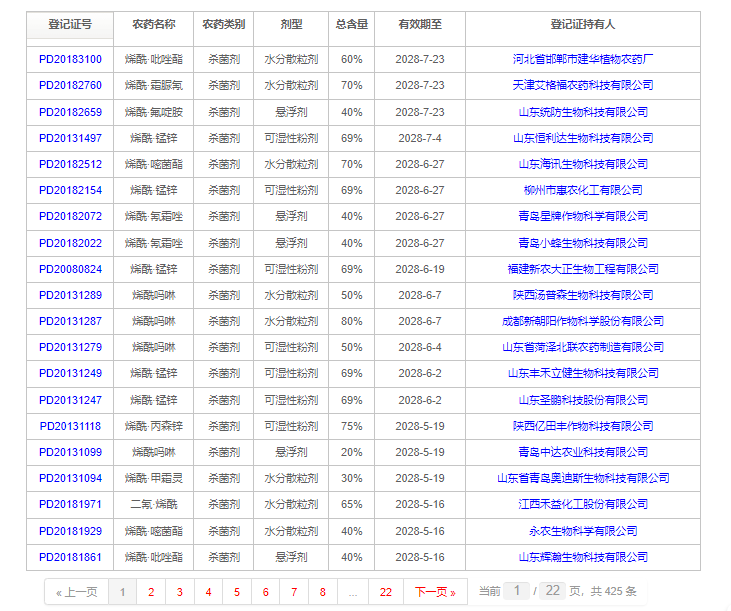This screenshot has width=731, height=611.
Task: Open holder 河北省邯郸市建华植物农药厂
Action: pyautogui.click(x=583, y=60)
